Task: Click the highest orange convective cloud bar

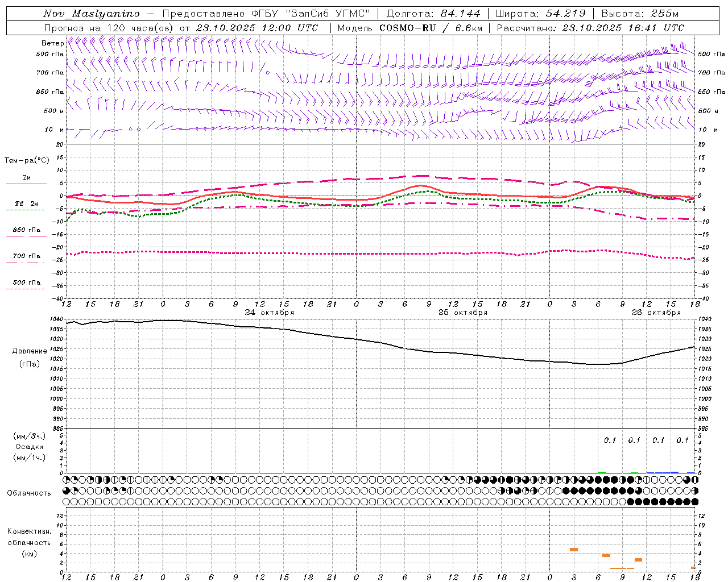Action: pyautogui.click(x=574, y=550)
